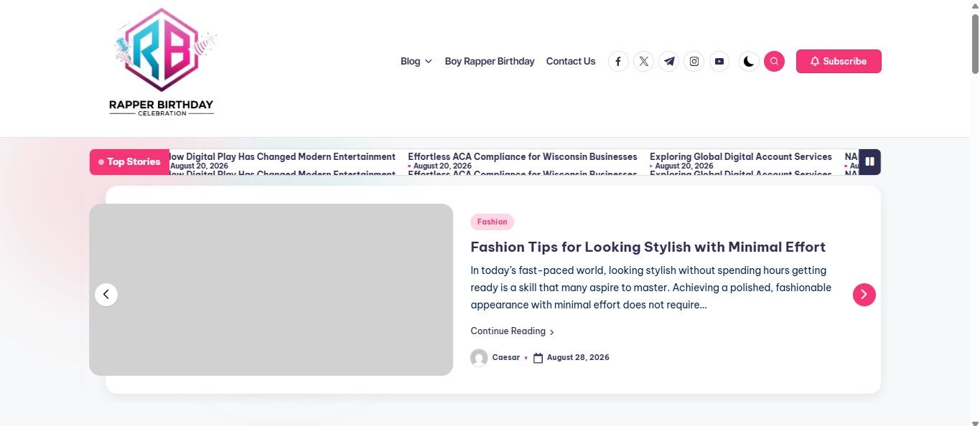Go to the Contact Us page
The height and width of the screenshot is (426, 980).
click(x=571, y=62)
